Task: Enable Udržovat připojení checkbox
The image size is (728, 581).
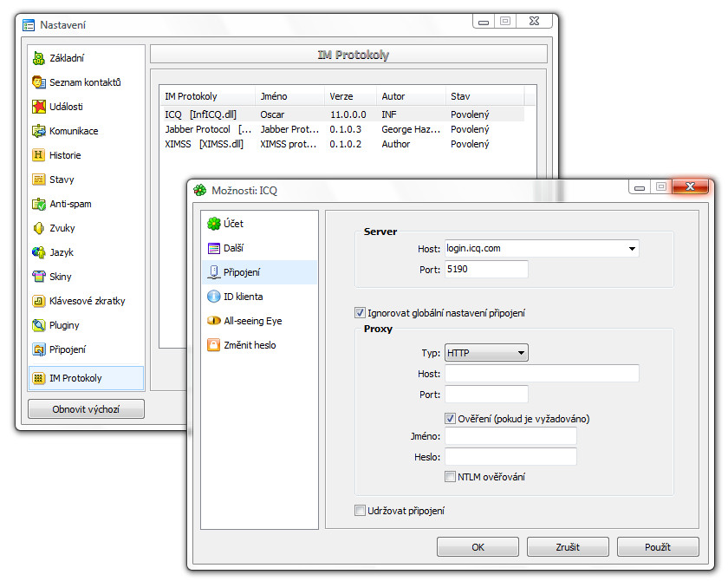Action: point(360,511)
